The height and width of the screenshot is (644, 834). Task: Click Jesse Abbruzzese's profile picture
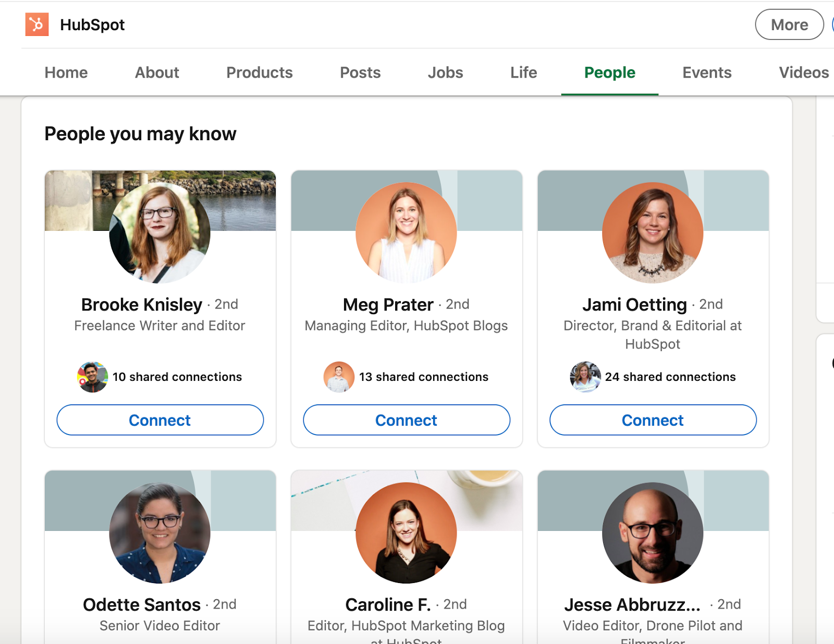(653, 532)
